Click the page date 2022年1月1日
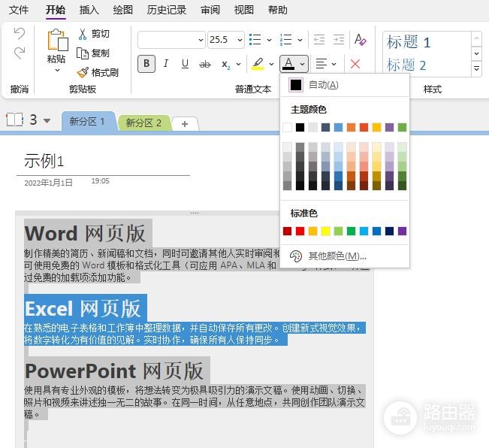This screenshot has width=489, height=448. (48, 183)
